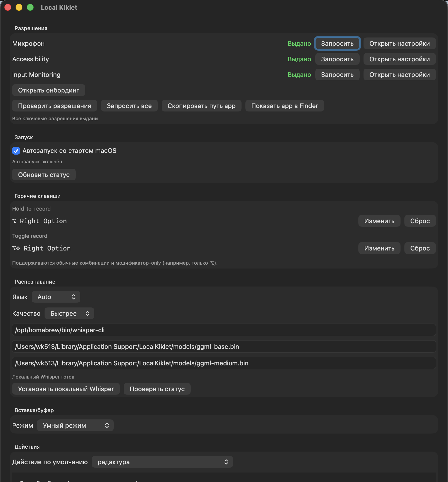Сбросить хоткей Toggle record
Viewport: 448px width, 482px height.
coord(420,248)
